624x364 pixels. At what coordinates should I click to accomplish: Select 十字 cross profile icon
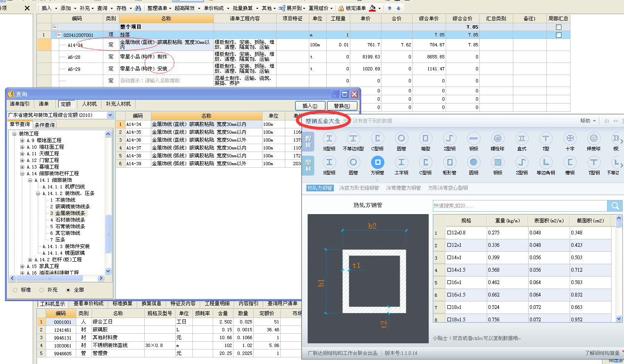570,138
